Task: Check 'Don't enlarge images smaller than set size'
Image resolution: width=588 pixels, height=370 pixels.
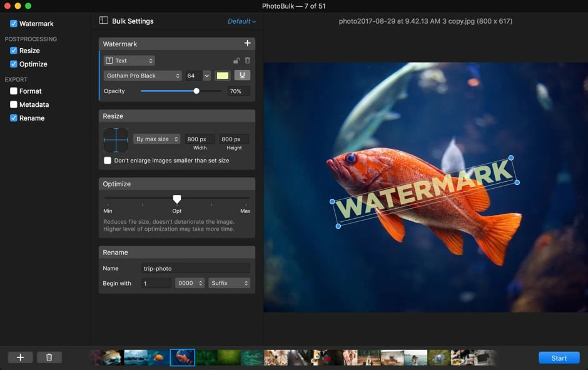Action: (x=108, y=161)
